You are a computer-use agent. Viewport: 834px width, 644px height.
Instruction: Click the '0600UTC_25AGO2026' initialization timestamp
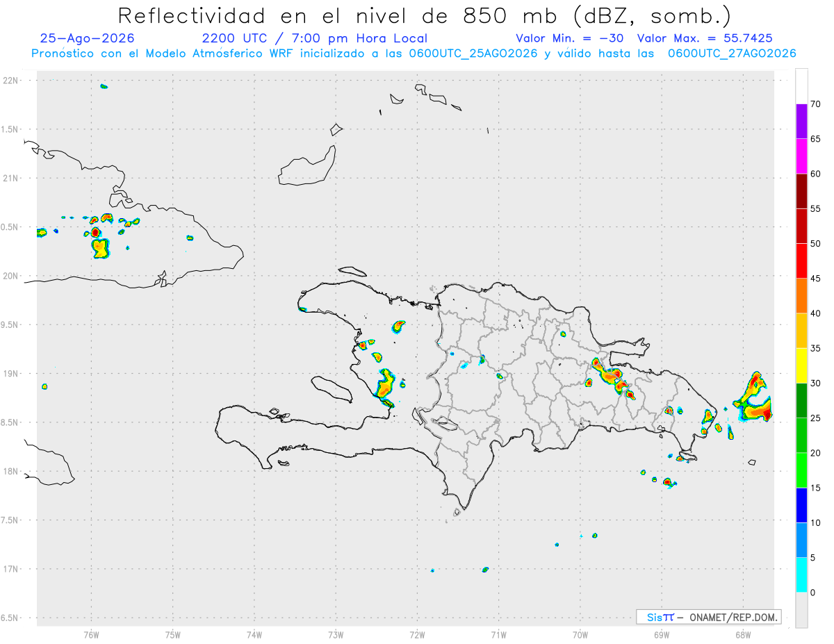tap(473, 53)
